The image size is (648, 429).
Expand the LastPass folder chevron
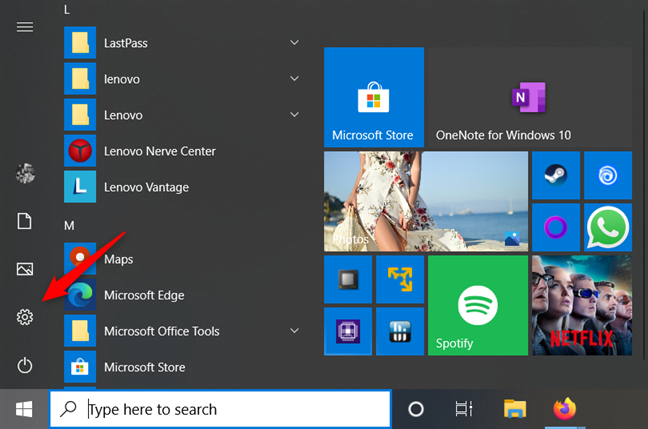(294, 43)
